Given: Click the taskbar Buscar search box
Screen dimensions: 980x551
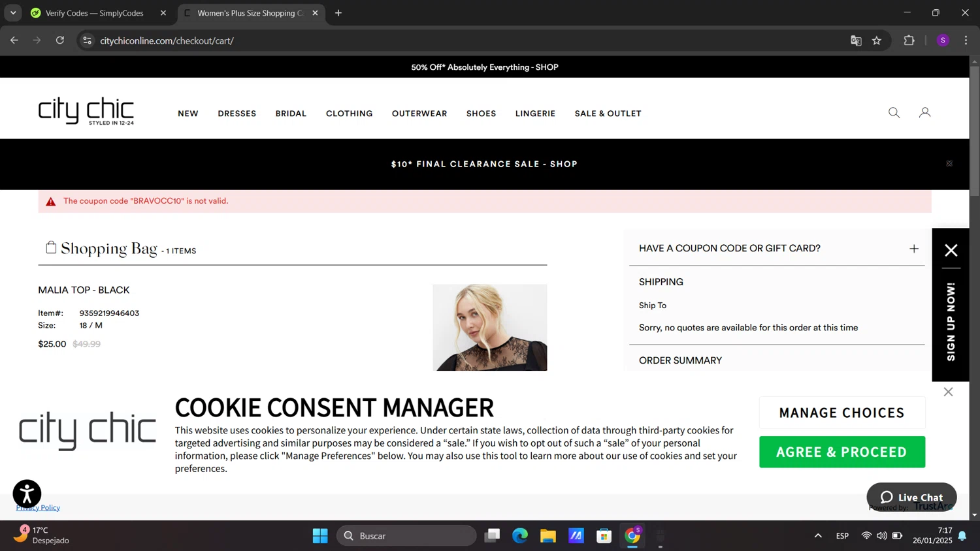Looking at the screenshot, I should pyautogui.click(x=406, y=536).
